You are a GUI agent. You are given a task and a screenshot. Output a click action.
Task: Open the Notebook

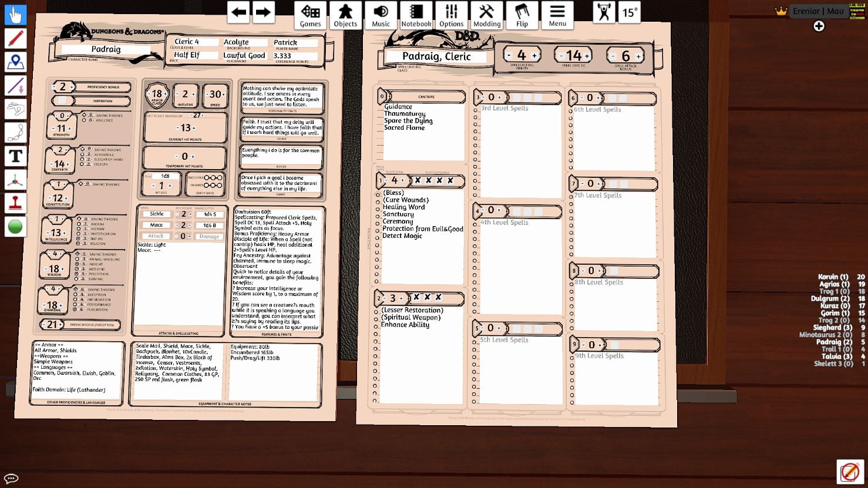pos(416,15)
